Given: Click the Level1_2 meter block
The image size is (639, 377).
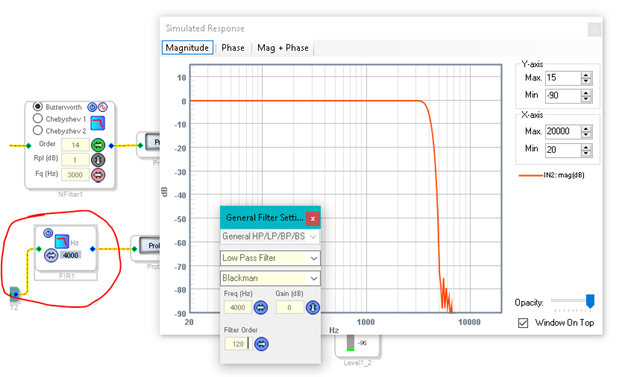Looking at the screenshot, I should tap(357, 346).
